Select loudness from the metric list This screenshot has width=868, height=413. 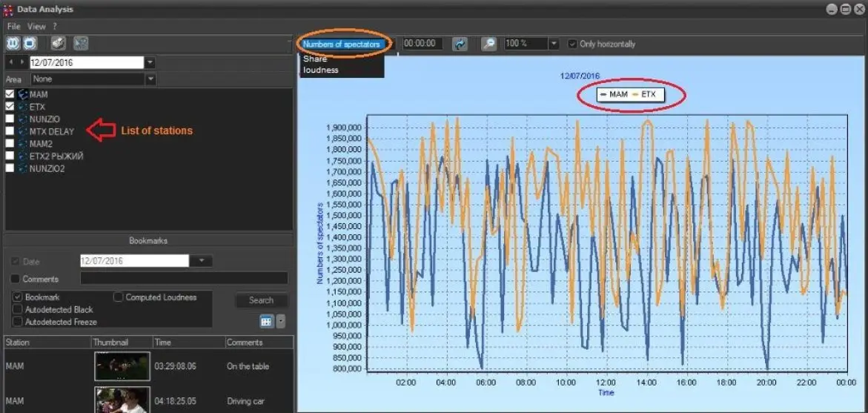pos(321,70)
